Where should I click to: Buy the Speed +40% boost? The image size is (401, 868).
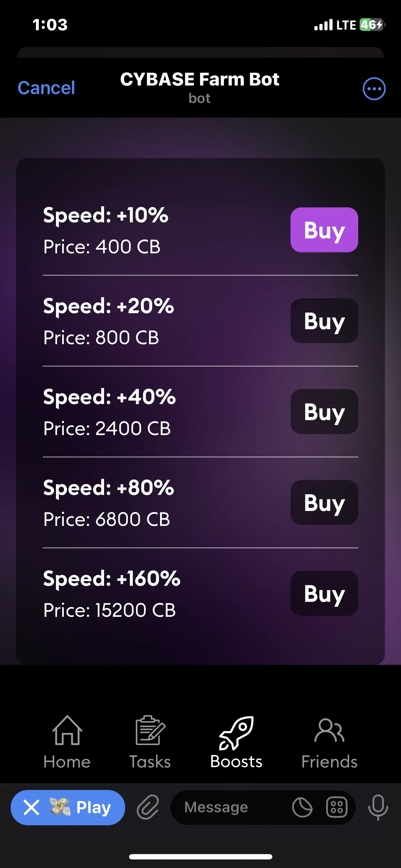[324, 412]
